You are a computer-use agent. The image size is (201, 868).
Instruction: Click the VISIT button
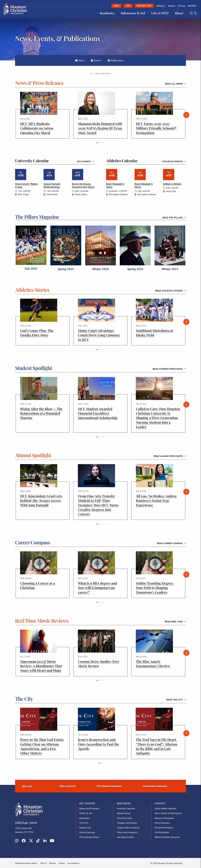pos(128,6)
